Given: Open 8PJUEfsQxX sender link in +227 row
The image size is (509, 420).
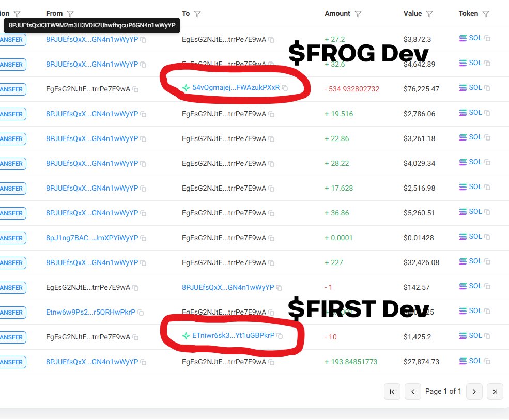Looking at the screenshot, I should coord(92,262).
